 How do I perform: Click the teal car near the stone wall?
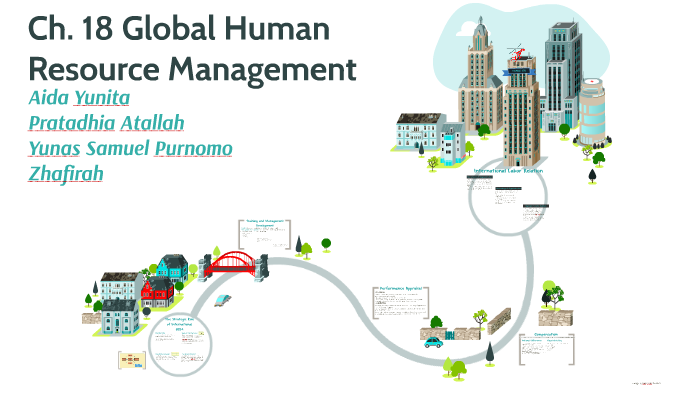click(433, 343)
